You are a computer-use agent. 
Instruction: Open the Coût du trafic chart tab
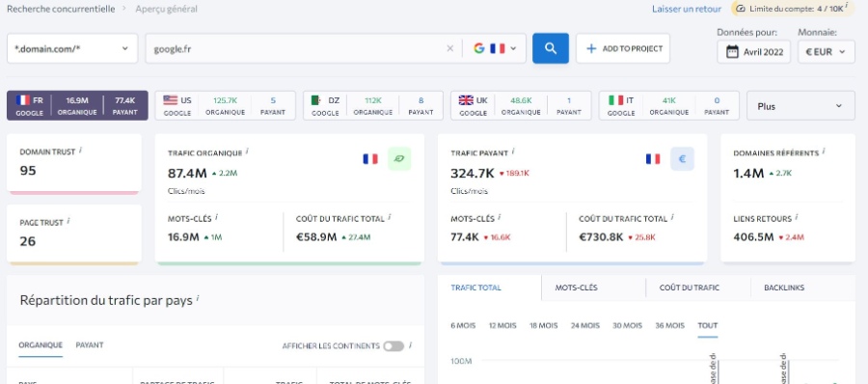[x=698, y=288]
